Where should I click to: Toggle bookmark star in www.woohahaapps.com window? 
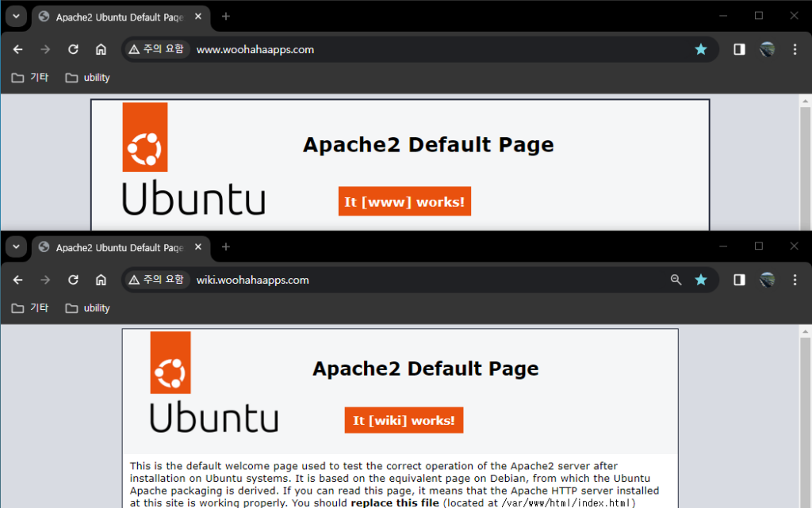coord(701,49)
